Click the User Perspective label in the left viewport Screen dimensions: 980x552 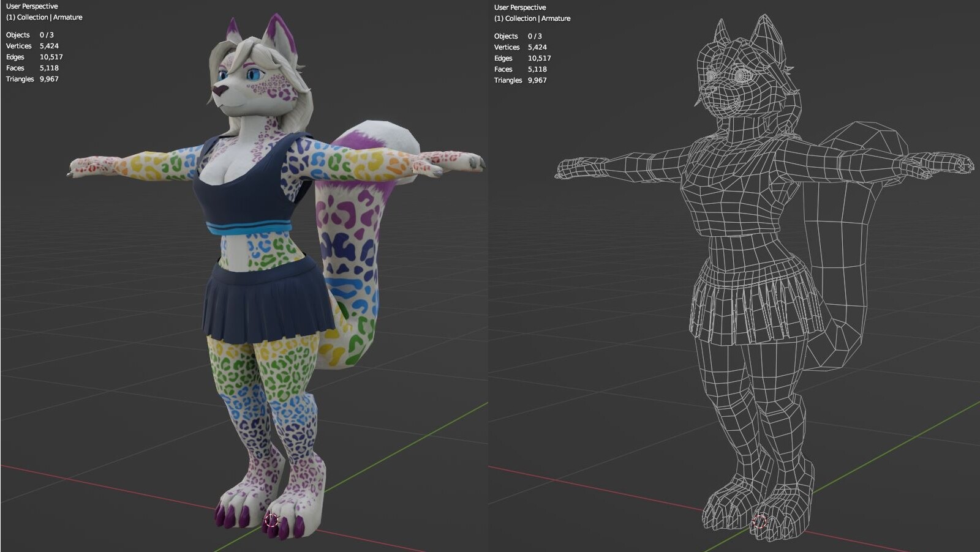[31, 6]
